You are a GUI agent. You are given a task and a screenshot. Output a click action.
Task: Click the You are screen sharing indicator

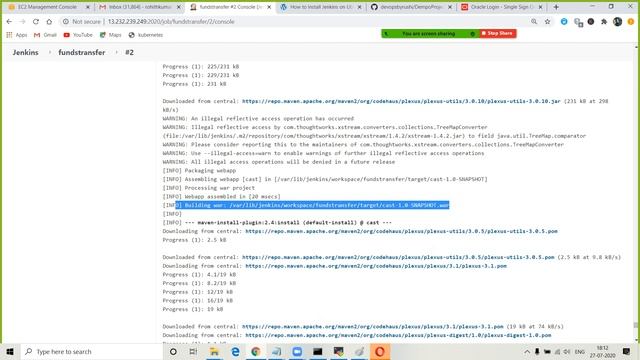click(429, 33)
